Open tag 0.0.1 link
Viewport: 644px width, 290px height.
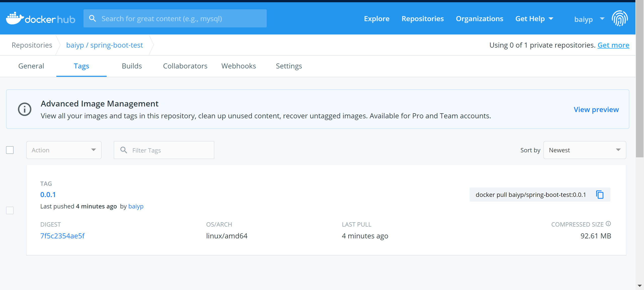tap(48, 195)
